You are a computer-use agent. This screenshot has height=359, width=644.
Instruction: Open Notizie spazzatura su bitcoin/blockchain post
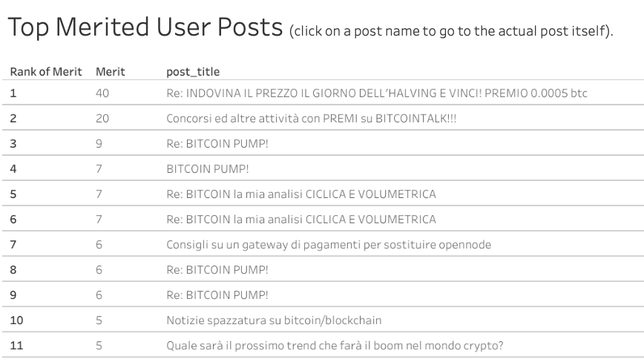(274, 320)
